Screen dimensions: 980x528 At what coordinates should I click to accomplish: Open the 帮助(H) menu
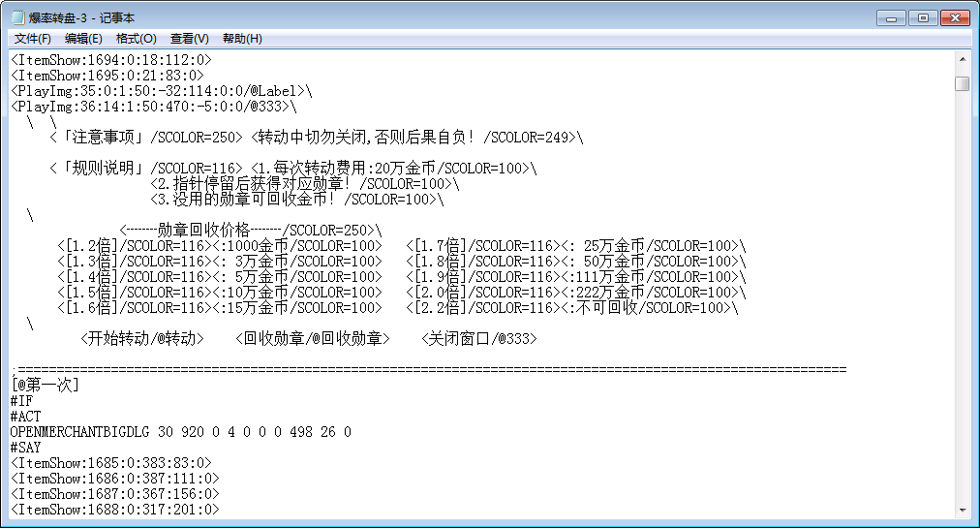[242, 39]
